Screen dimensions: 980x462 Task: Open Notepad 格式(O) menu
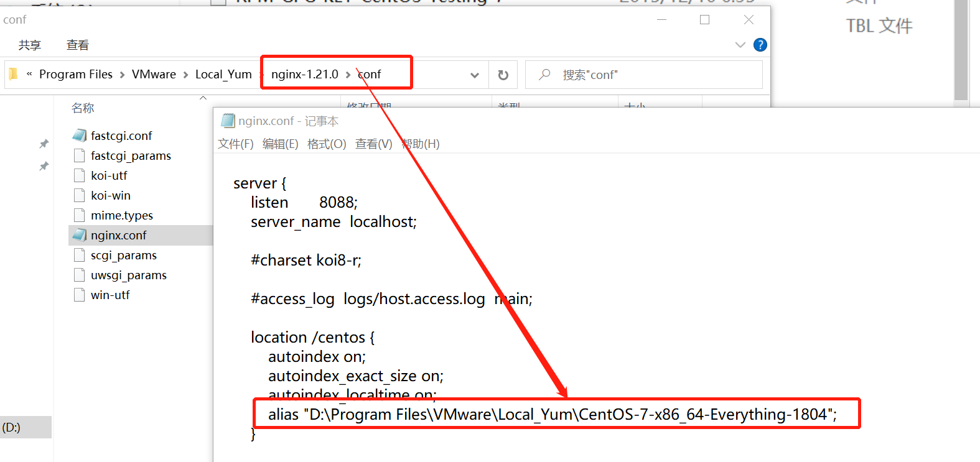(x=327, y=144)
